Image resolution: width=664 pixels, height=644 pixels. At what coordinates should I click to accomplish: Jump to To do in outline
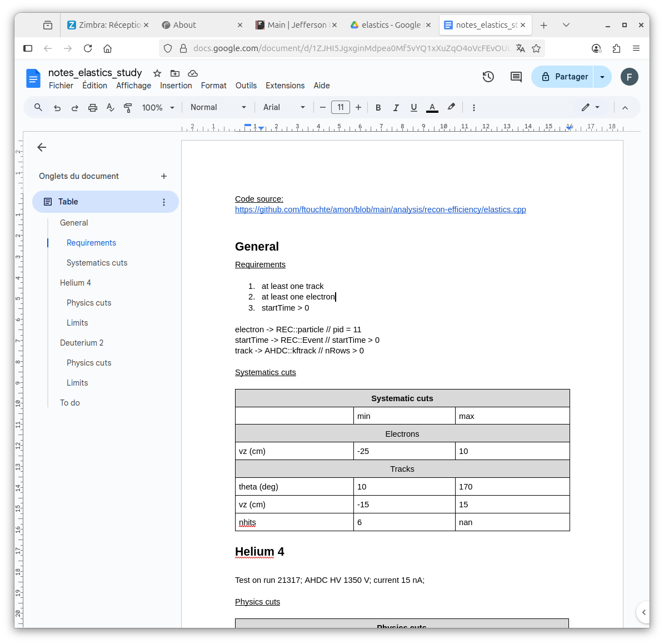point(70,403)
